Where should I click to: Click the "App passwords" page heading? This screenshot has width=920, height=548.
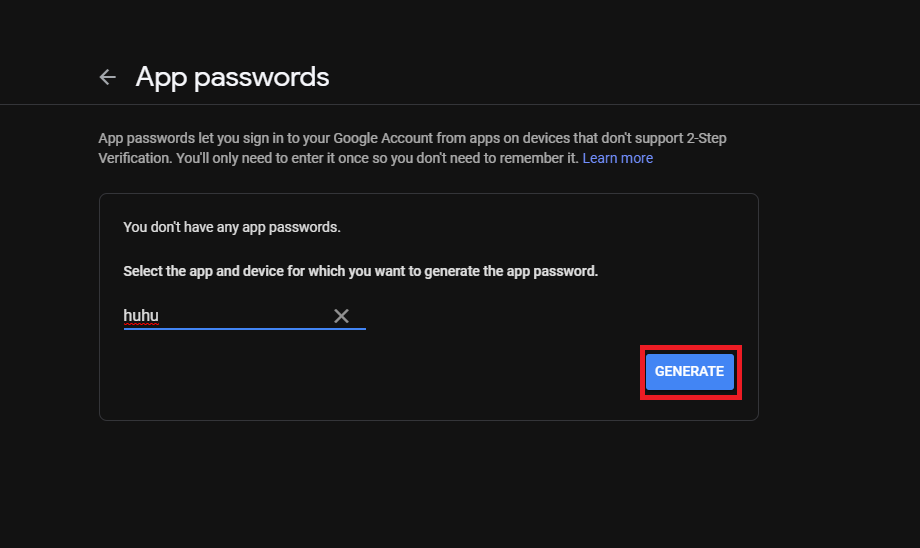tap(232, 77)
